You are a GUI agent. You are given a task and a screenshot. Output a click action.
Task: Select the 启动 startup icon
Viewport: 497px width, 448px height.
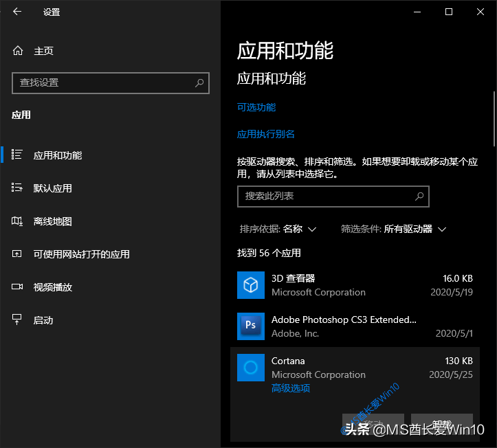(16, 320)
